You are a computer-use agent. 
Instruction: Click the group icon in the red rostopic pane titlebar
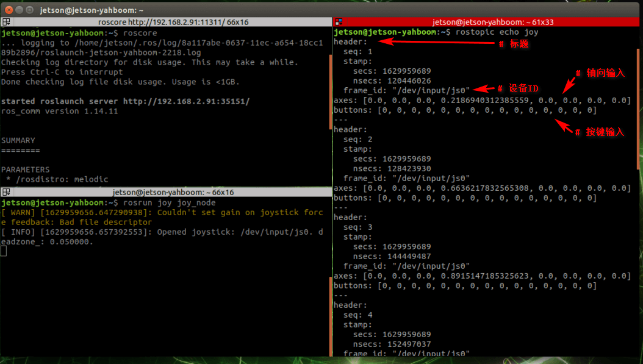339,22
